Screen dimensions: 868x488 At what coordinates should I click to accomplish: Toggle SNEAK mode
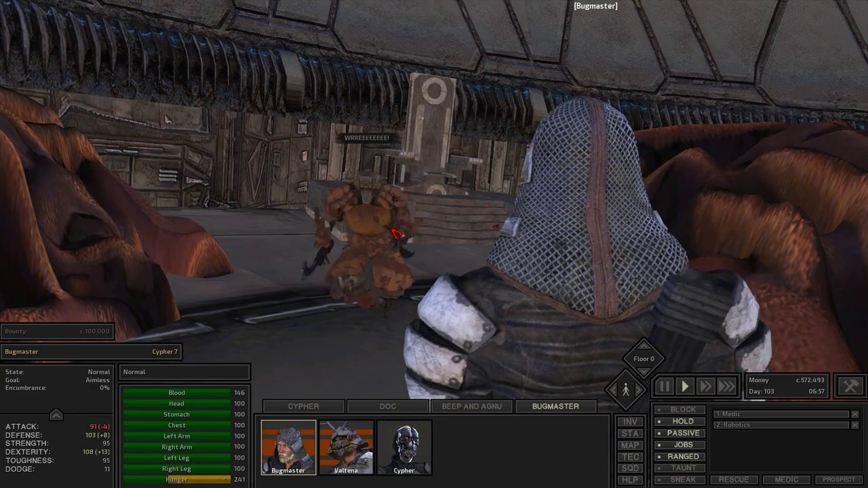[679, 480]
